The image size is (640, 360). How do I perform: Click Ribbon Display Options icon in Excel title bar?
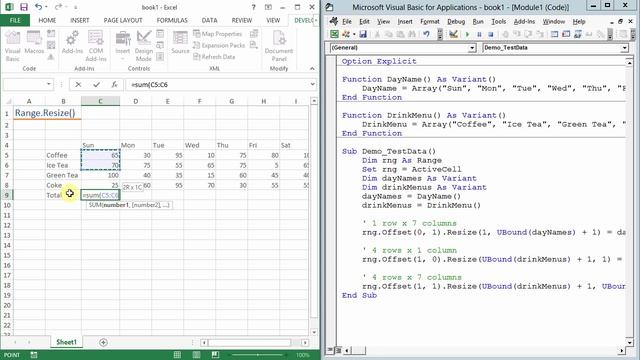click(268, 7)
